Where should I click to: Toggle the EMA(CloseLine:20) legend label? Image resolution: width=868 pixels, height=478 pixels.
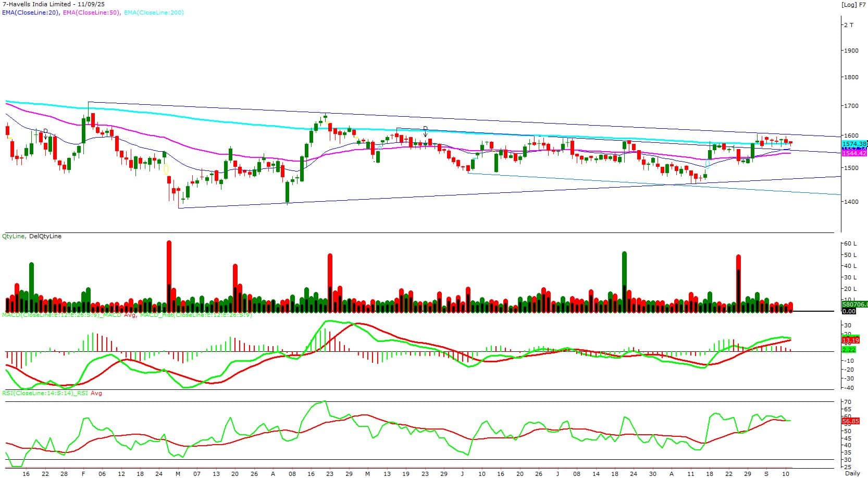click(x=31, y=12)
